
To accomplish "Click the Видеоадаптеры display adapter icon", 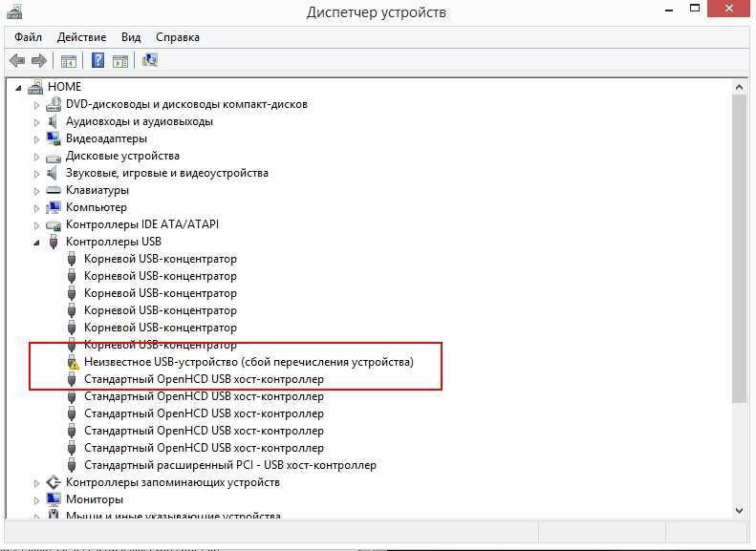I will 54,138.
